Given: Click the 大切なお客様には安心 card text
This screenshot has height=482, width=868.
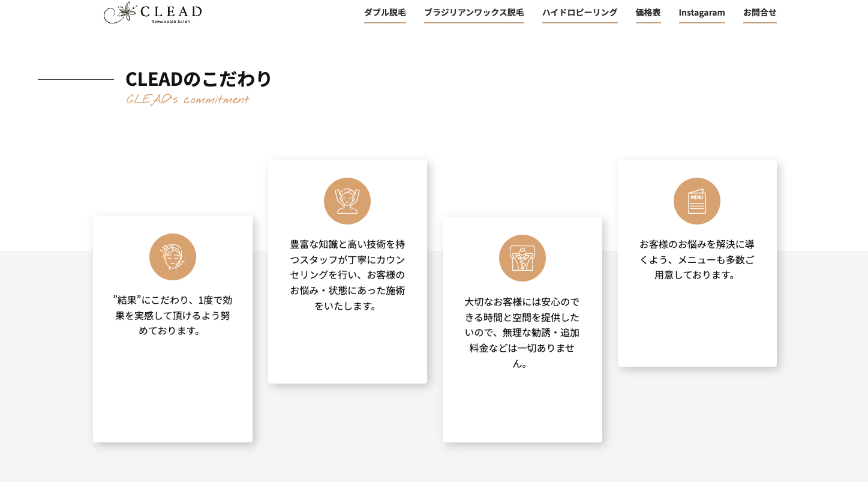Looking at the screenshot, I should (x=522, y=333).
